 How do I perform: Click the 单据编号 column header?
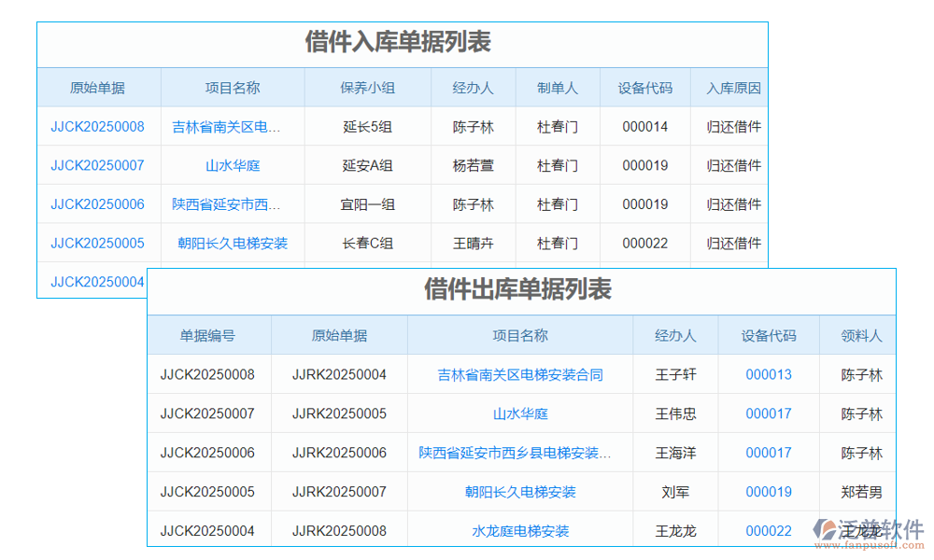coord(207,336)
